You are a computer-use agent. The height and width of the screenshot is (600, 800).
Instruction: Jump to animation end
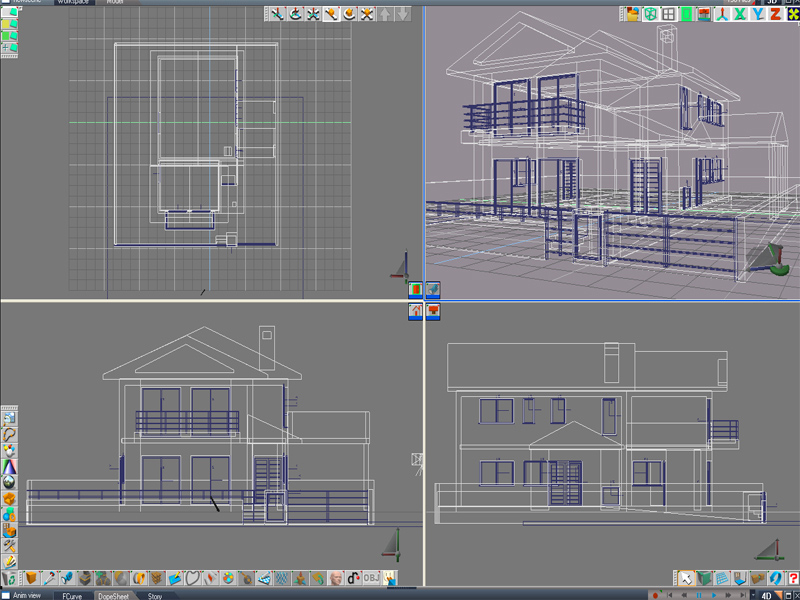(743, 595)
